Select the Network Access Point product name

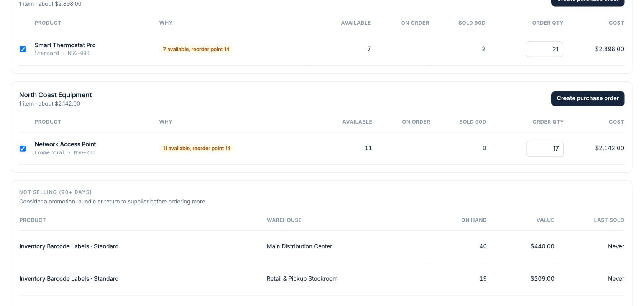click(x=65, y=144)
